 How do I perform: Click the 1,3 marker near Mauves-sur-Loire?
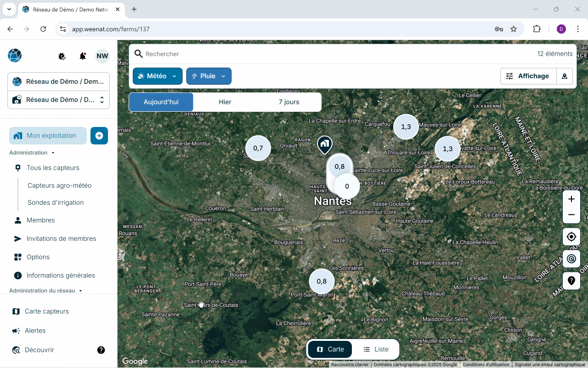(406, 126)
